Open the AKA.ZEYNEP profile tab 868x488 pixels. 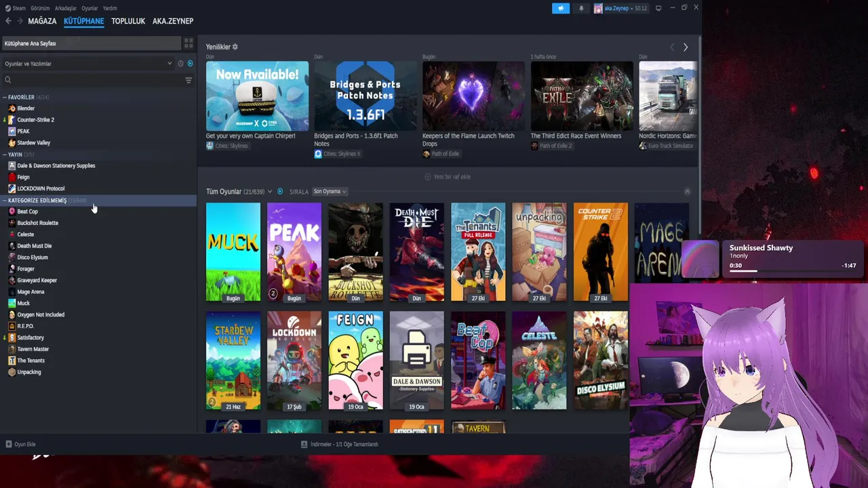click(x=173, y=21)
